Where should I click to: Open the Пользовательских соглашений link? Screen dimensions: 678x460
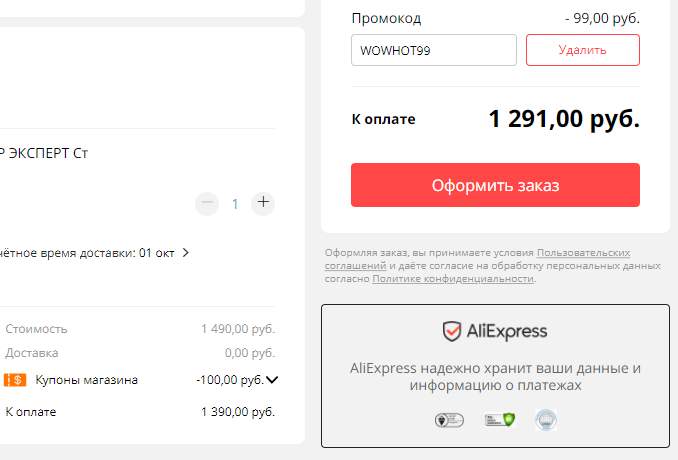477,259
